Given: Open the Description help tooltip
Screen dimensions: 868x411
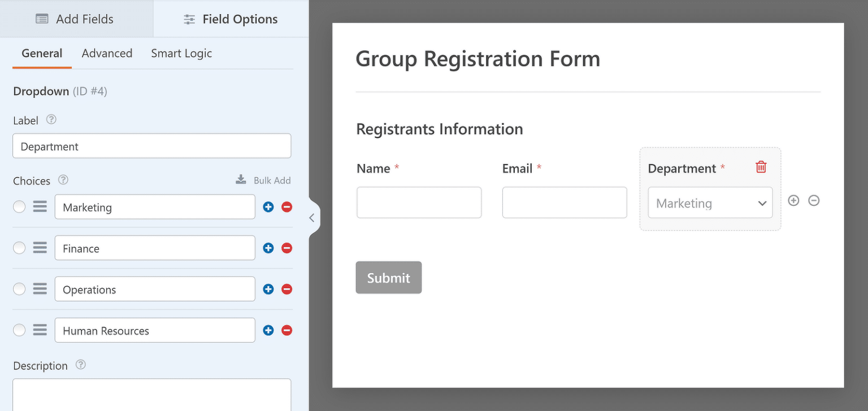Looking at the screenshot, I should (80, 365).
